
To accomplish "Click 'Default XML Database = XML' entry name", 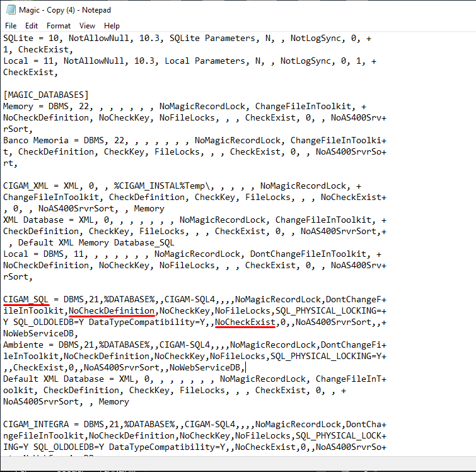I will click(x=68, y=379).
